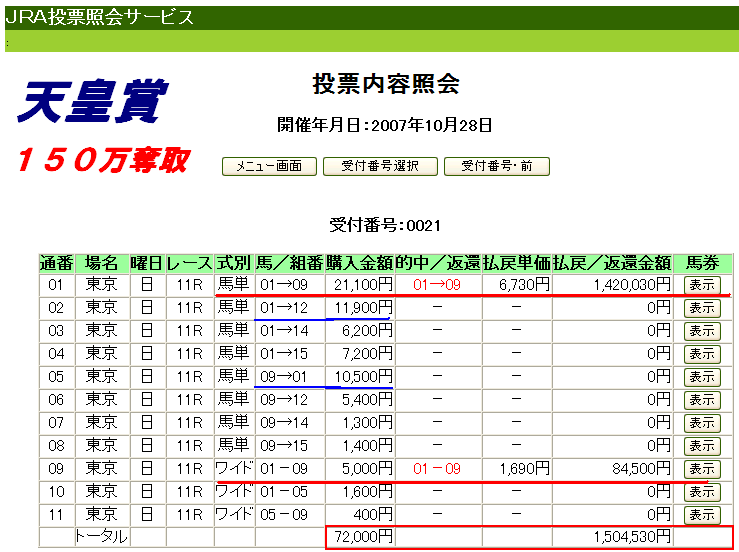Click the purchase amount 6,200円
Viewport: 739px width, 552px height.
pos(367,331)
